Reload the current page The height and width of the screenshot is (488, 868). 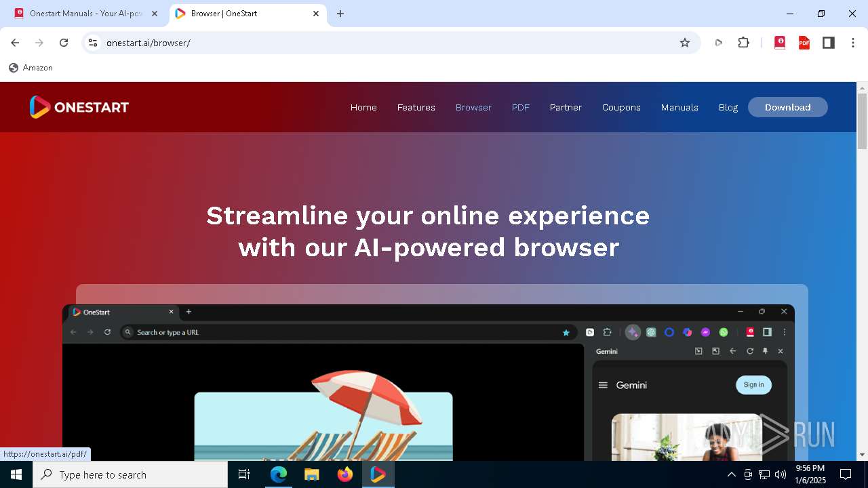pos(64,43)
